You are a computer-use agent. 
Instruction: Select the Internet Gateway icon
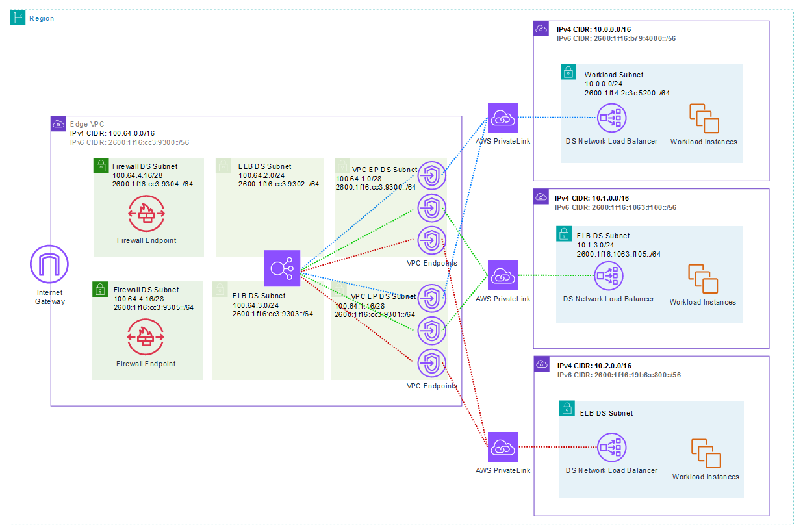pyautogui.click(x=49, y=264)
